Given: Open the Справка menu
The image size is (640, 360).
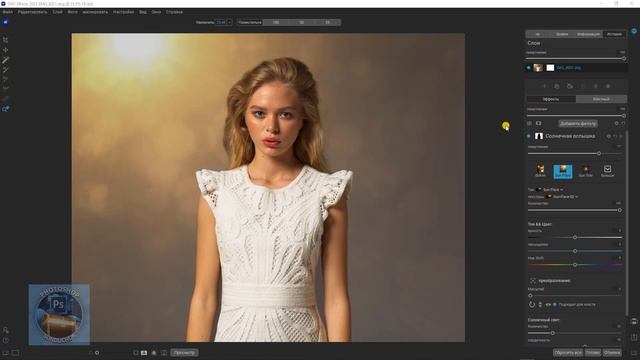Looking at the screenshot, I should [x=174, y=12].
